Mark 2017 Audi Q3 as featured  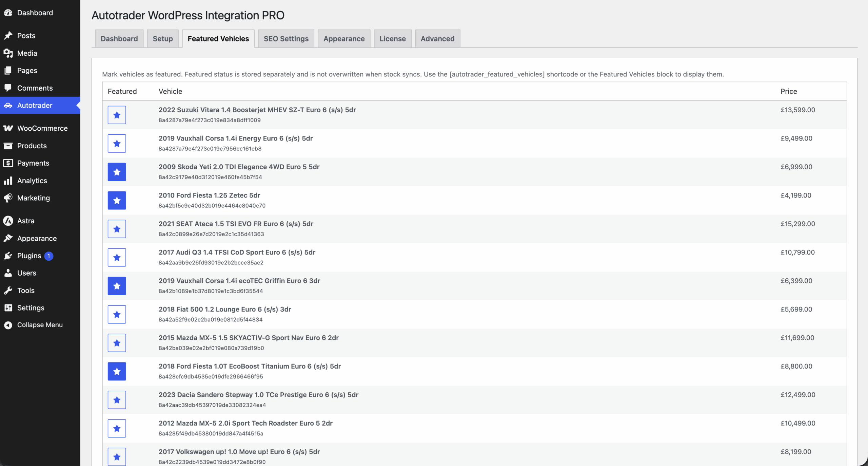tap(117, 258)
